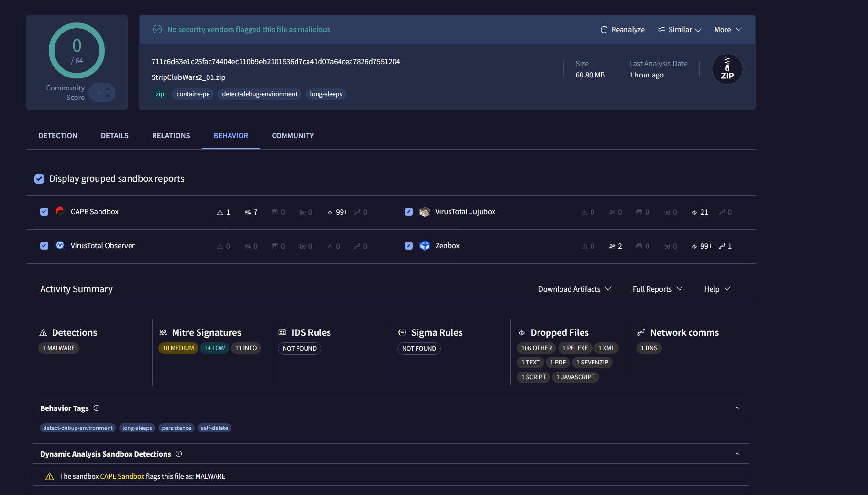This screenshot has width=868, height=495.
Task: Open the Download Artifacts dropdown
Action: (574, 289)
